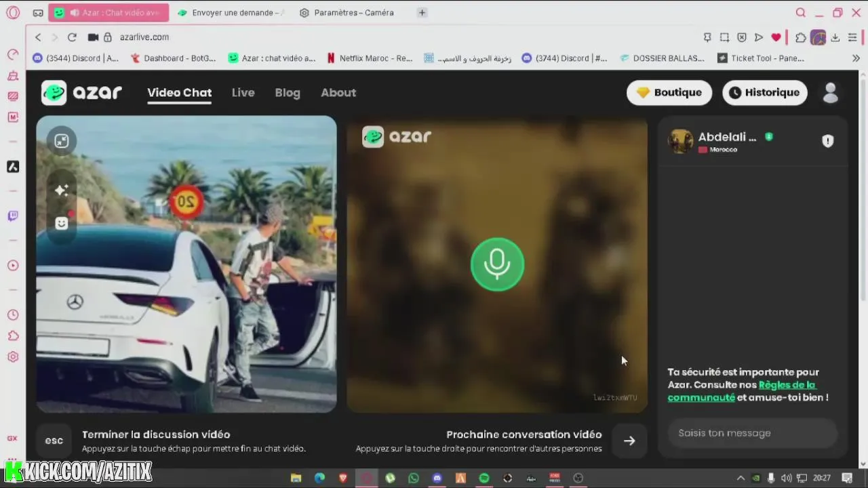Open the Blog nav item

pyautogui.click(x=288, y=93)
